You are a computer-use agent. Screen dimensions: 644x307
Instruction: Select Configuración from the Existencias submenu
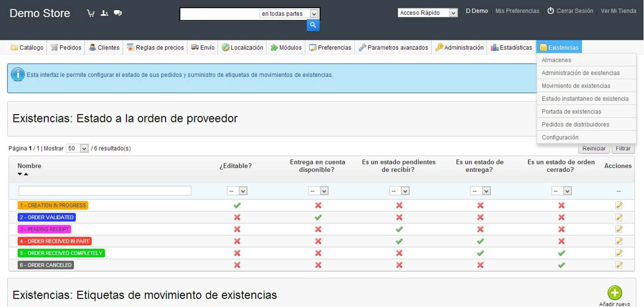point(586,137)
